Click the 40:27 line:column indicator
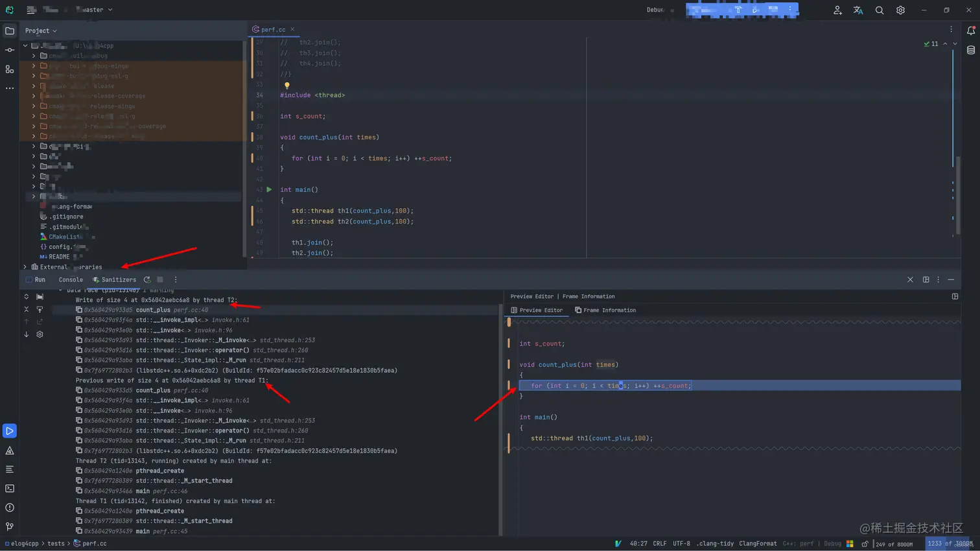 point(638,544)
